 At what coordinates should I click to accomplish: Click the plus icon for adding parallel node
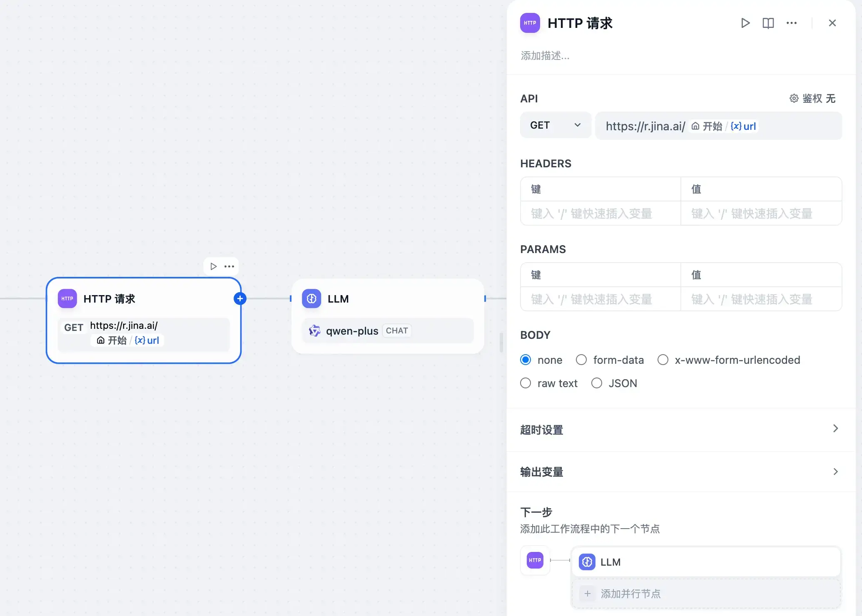[588, 594]
